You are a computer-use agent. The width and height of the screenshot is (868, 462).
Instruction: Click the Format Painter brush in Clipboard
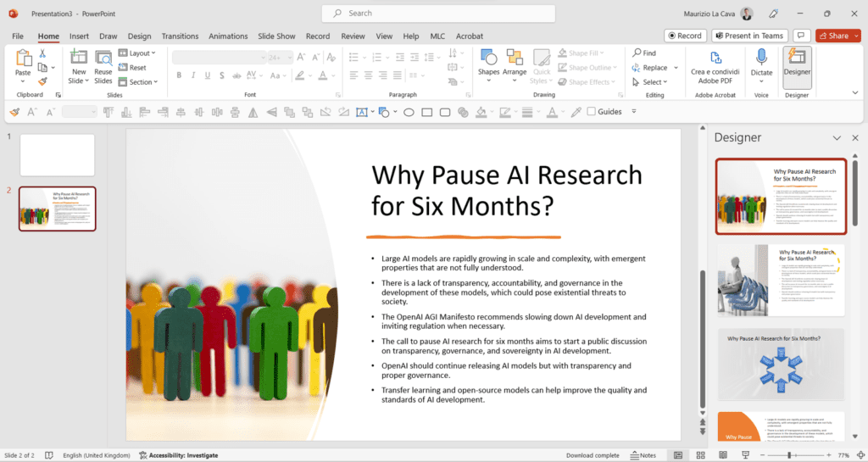coord(42,82)
